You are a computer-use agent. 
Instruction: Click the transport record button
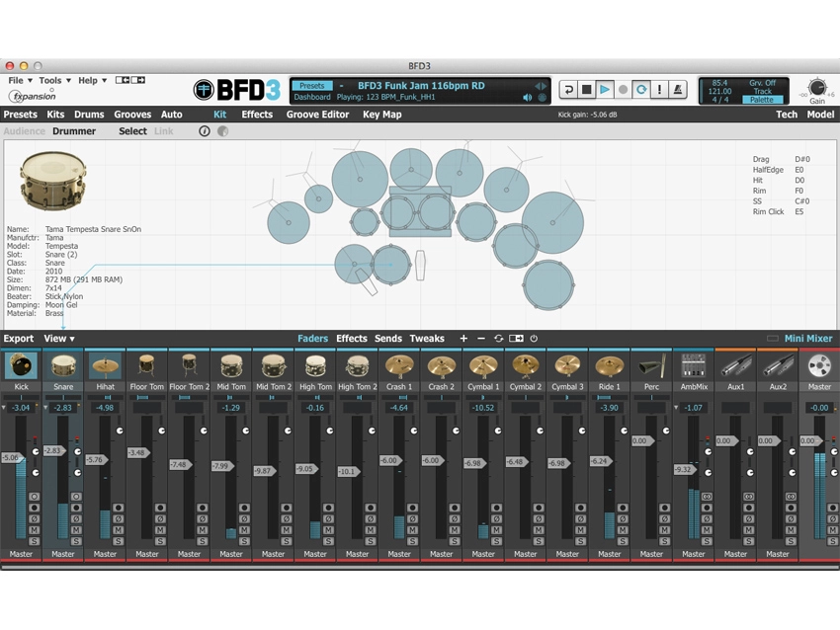[x=623, y=90]
